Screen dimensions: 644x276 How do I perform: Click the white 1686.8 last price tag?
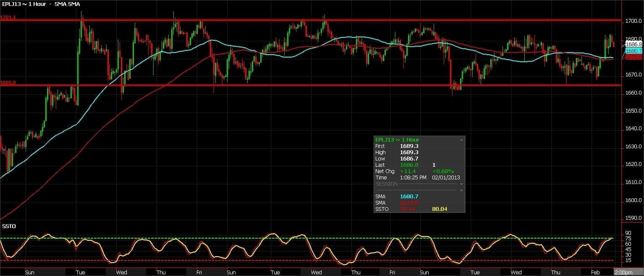pos(634,44)
